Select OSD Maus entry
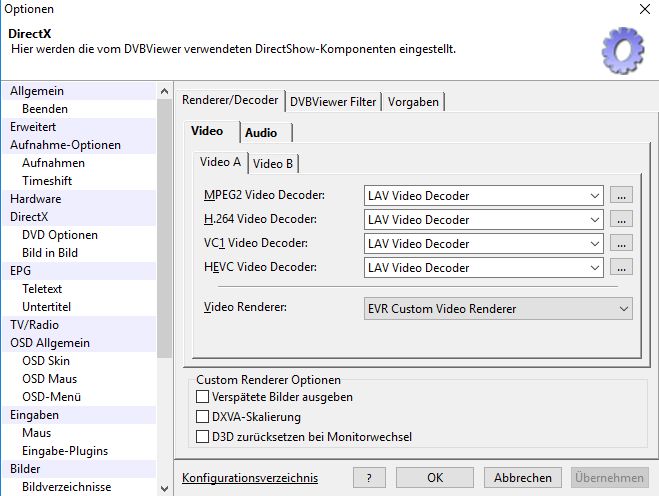659x496 pixels. [x=79, y=379]
